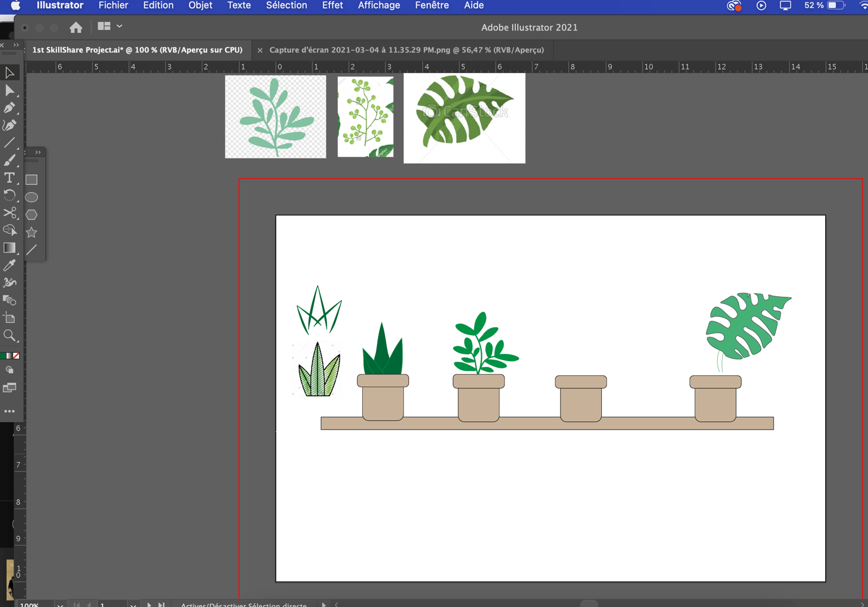Open the Fenêtre menu
This screenshot has width=868, height=607.
(x=432, y=6)
